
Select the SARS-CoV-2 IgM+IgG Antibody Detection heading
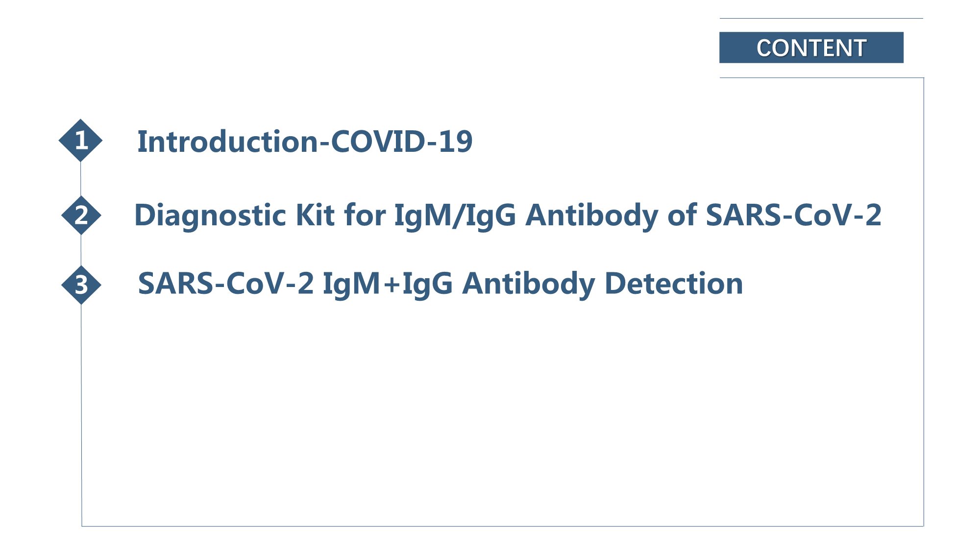coord(441,284)
